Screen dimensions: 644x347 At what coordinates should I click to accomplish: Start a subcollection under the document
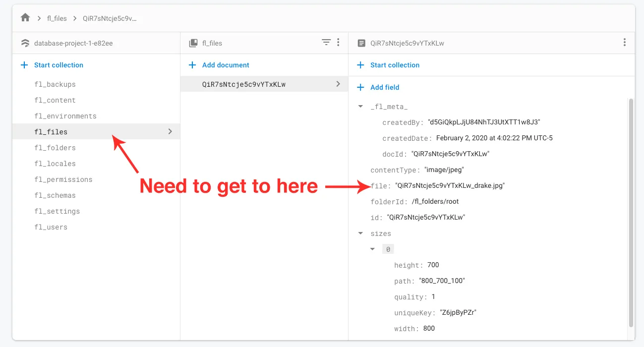tap(388, 65)
